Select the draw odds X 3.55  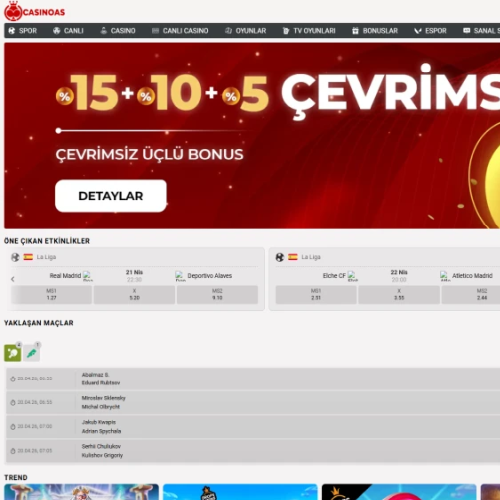399,294
